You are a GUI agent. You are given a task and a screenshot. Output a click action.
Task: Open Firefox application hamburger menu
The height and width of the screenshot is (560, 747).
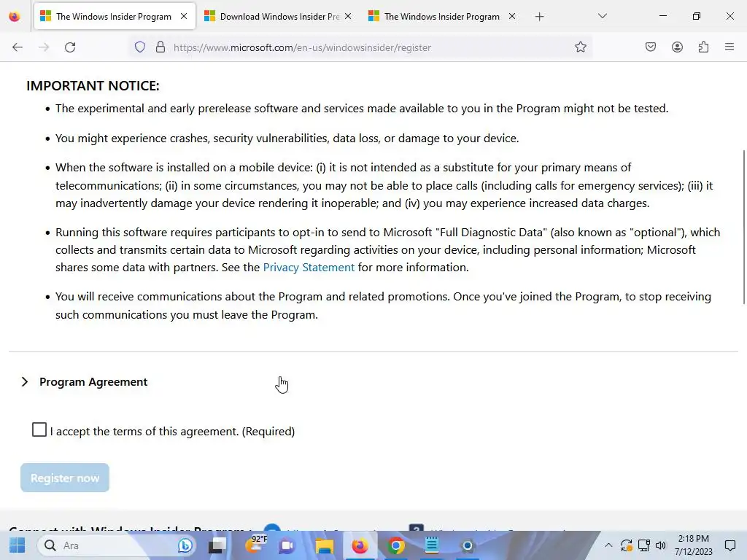(x=729, y=47)
